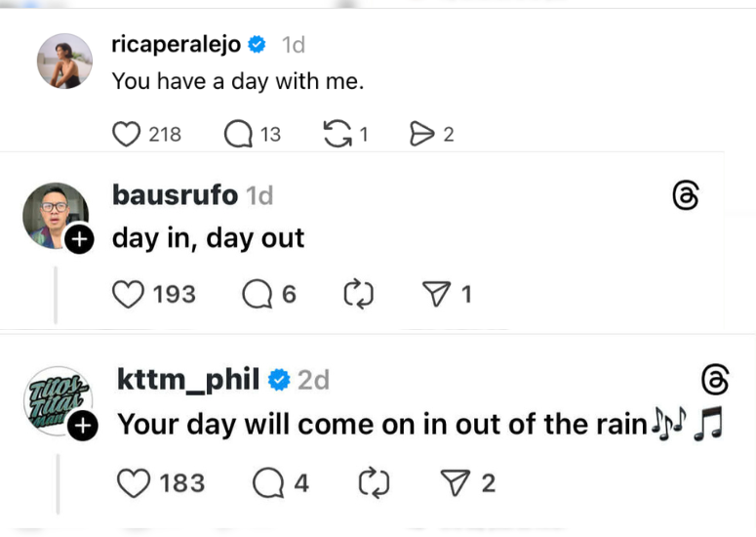Follow bausrufo using the plus badge
The image size is (756, 537).
[79, 240]
